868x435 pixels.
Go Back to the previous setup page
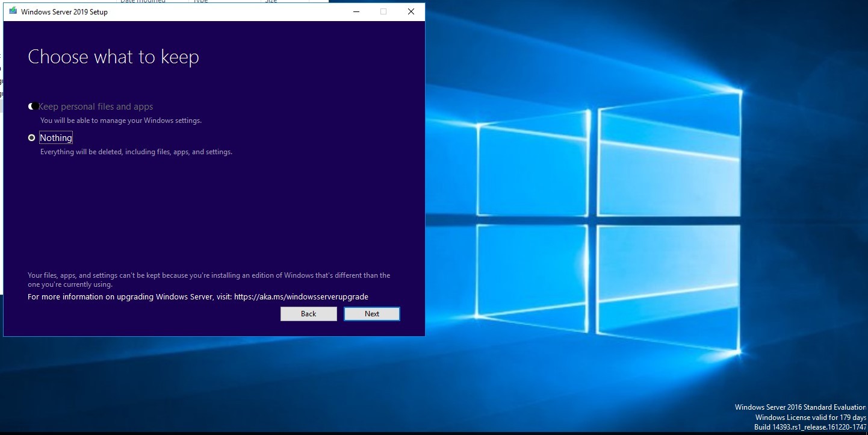click(309, 314)
